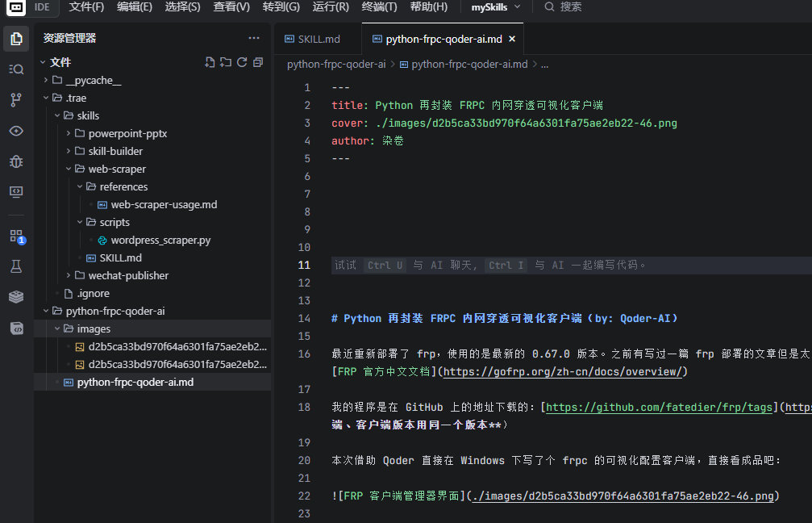
Task: Close the python-frpc-qoder-ai.md tab
Action: click(512, 39)
